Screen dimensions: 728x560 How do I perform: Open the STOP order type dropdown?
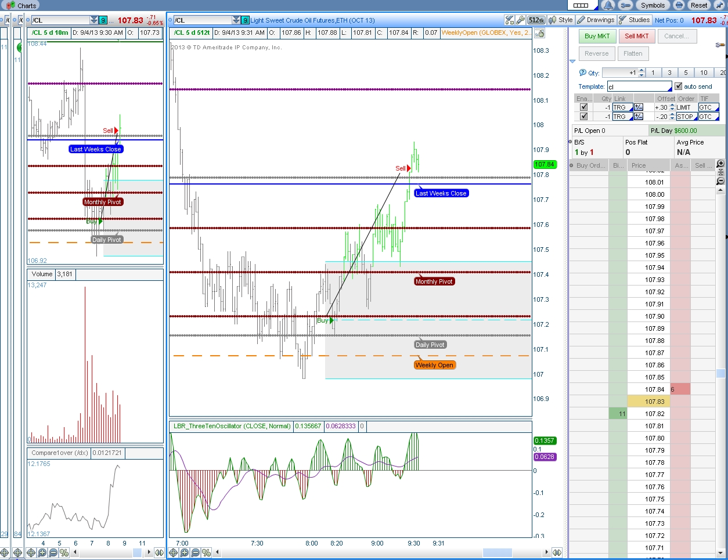[x=686, y=117]
